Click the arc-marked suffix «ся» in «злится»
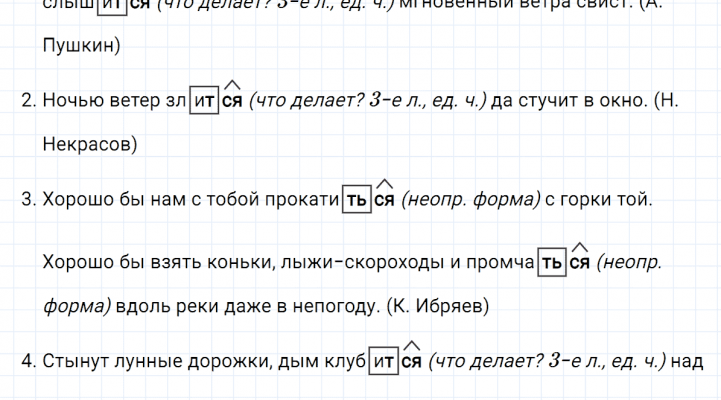Screen dimensions: 721x400 pyautogui.click(x=232, y=100)
